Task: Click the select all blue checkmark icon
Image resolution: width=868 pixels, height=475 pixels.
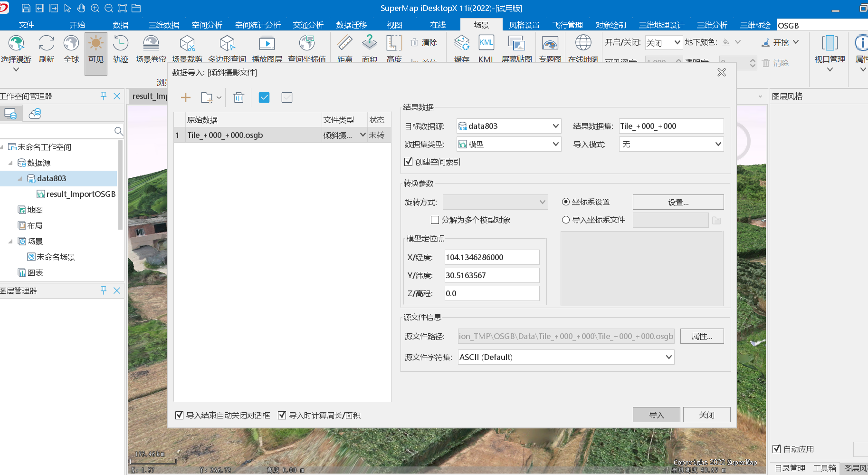Action: pos(264,97)
